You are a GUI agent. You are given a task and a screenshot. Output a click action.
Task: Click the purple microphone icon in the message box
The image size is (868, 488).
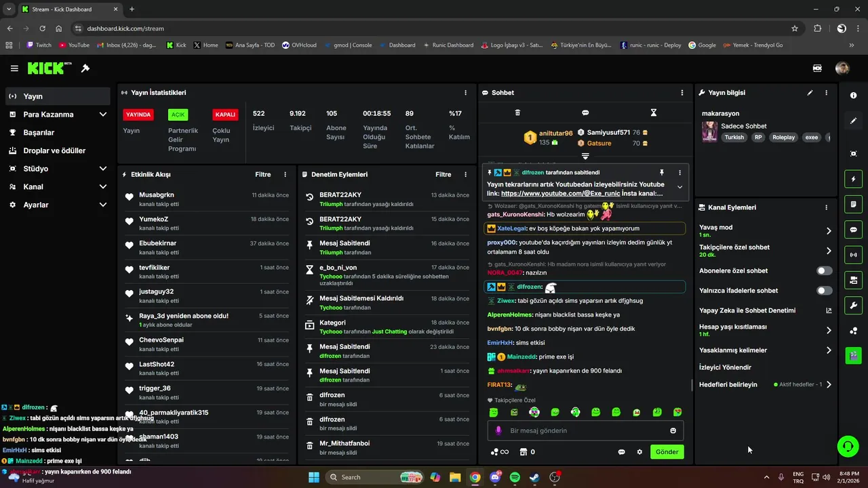tap(498, 430)
